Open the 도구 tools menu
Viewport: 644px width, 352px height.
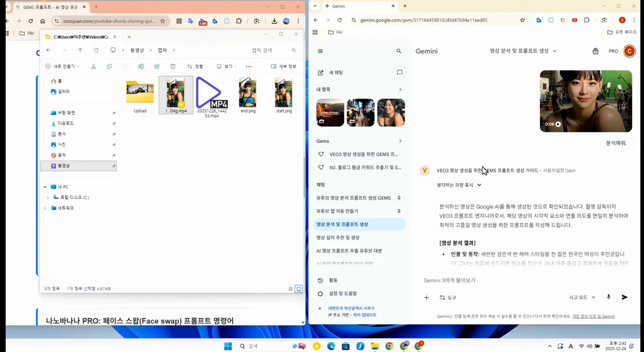click(448, 297)
